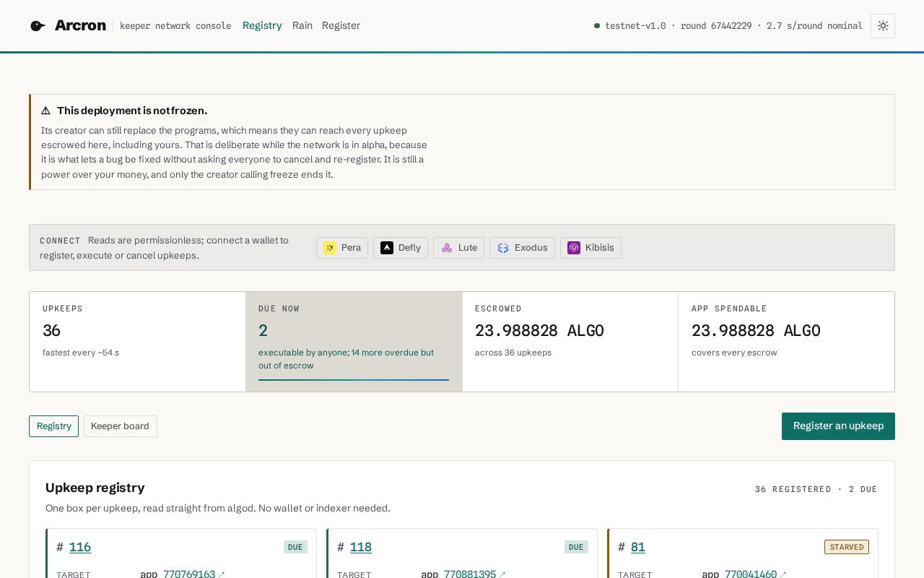
Task: Select the Registry view tab above the upkeep list
Action: click(x=53, y=426)
